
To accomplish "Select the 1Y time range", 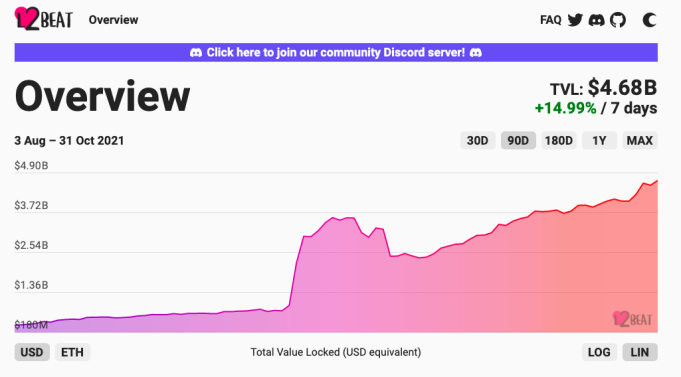I will [x=599, y=141].
